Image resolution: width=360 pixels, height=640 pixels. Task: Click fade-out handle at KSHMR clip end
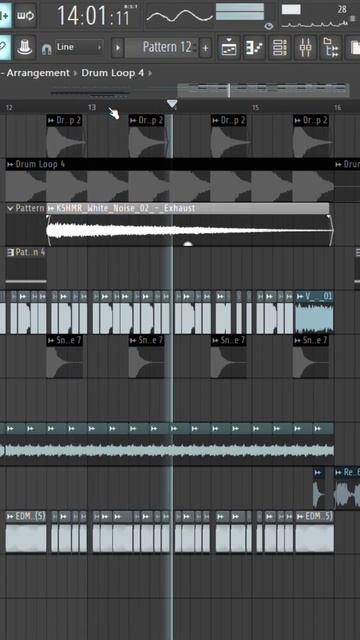(330, 217)
